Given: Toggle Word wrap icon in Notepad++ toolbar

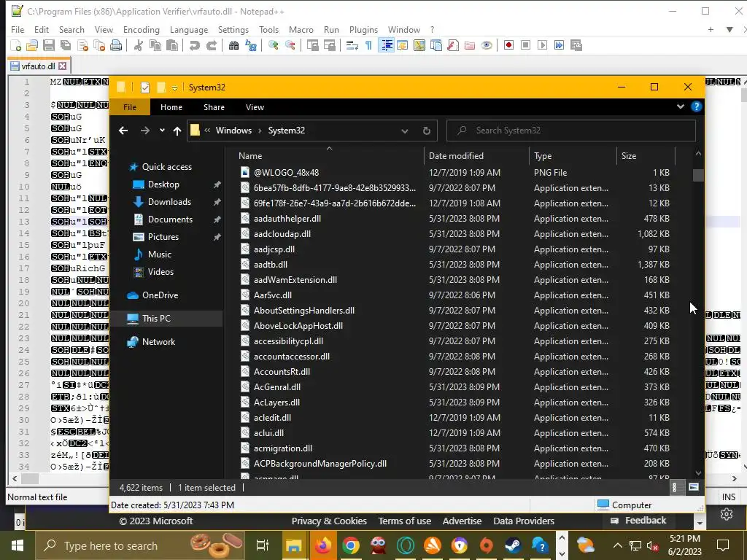Looking at the screenshot, I should 352,45.
